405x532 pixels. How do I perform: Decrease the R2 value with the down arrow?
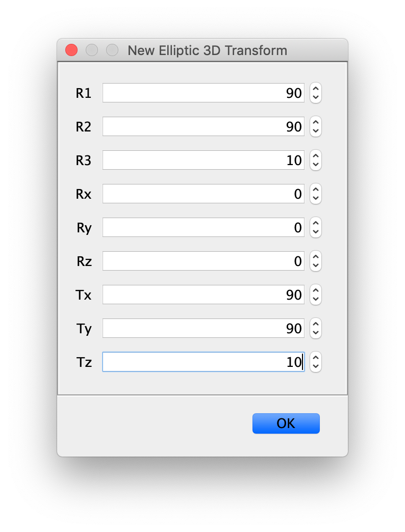click(315, 130)
